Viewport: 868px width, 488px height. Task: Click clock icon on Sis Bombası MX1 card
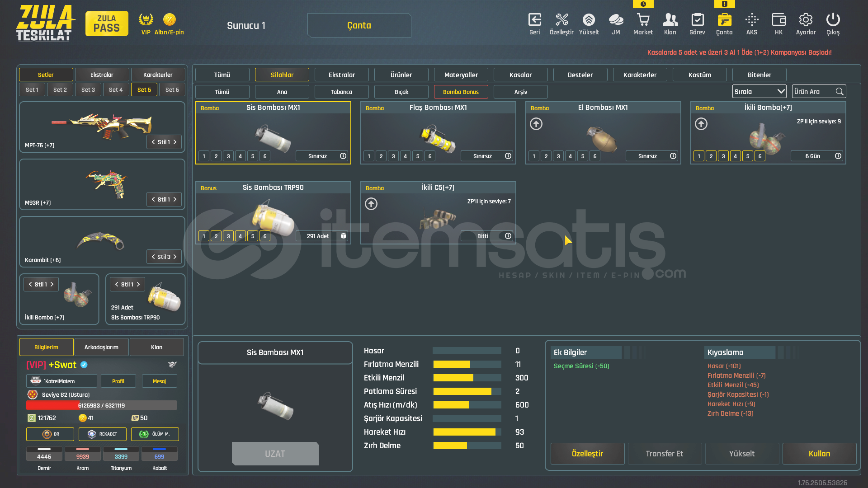click(x=343, y=156)
